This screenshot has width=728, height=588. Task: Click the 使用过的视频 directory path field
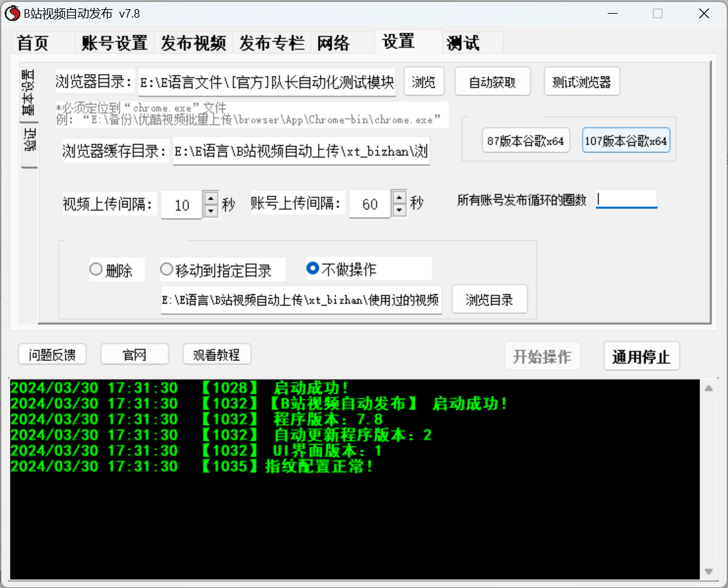pyautogui.click(x=301, y=300)
